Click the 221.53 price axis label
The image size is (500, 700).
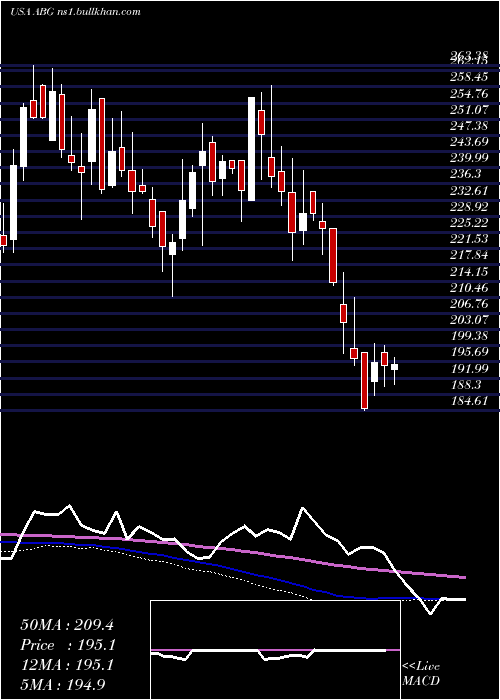(469, 240)
